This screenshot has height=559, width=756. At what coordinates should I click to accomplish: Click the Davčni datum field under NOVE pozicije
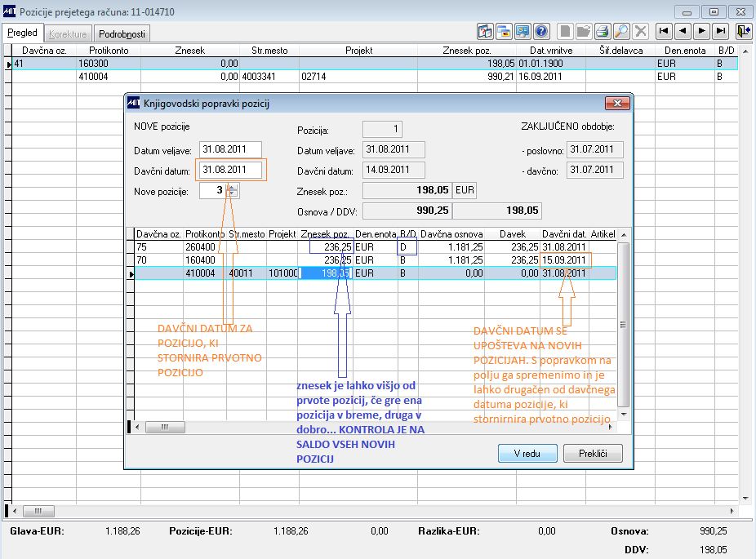[230, 170]
